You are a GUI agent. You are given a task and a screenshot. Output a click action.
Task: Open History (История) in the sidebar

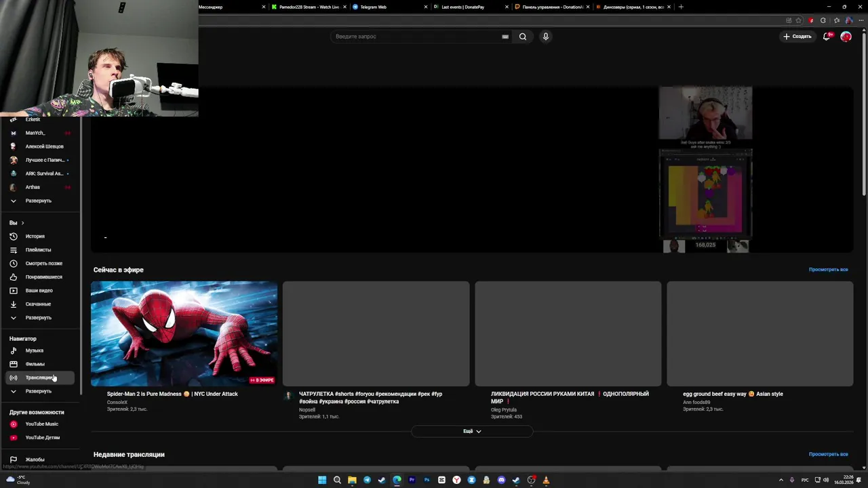[x=41, y=237]
